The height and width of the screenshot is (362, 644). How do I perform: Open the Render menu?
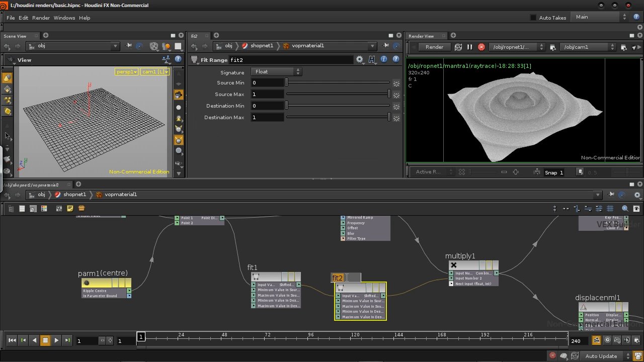(41, 18)
